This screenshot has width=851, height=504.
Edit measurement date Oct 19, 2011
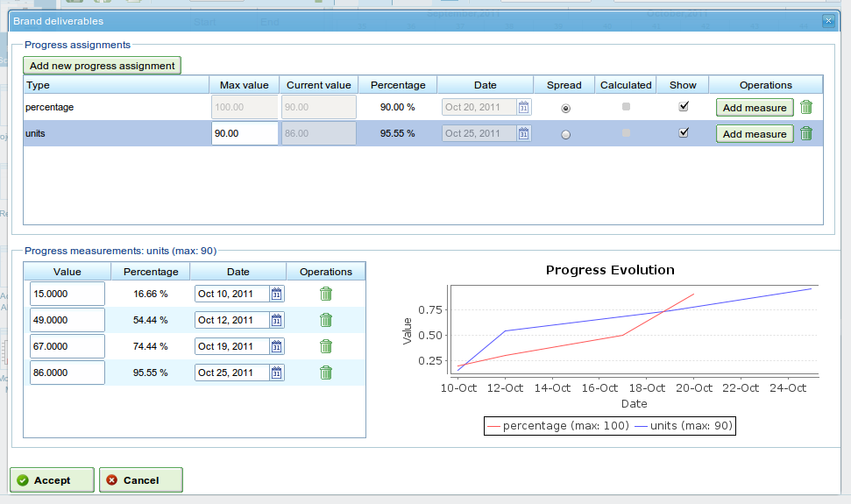click(231, 347)
